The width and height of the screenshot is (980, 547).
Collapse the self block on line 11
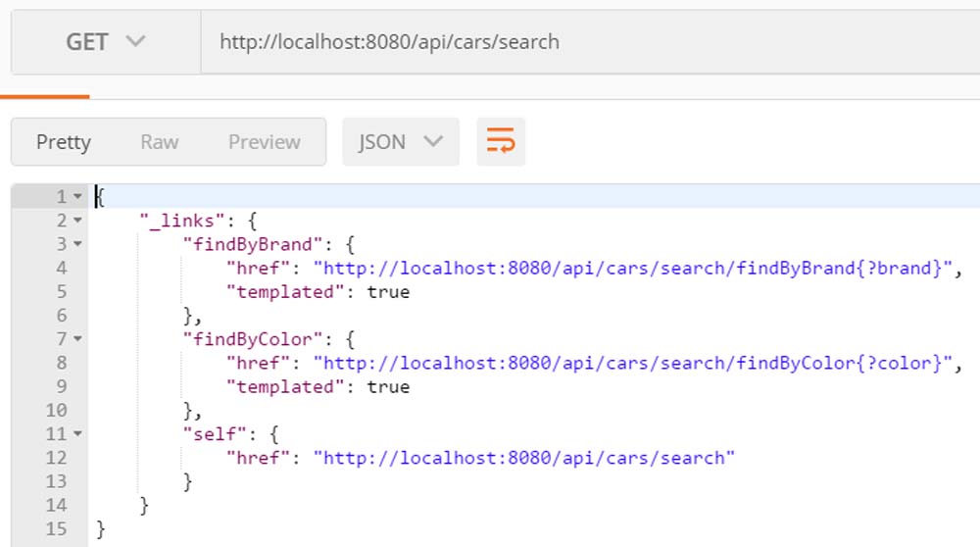[x=77, y=434]
